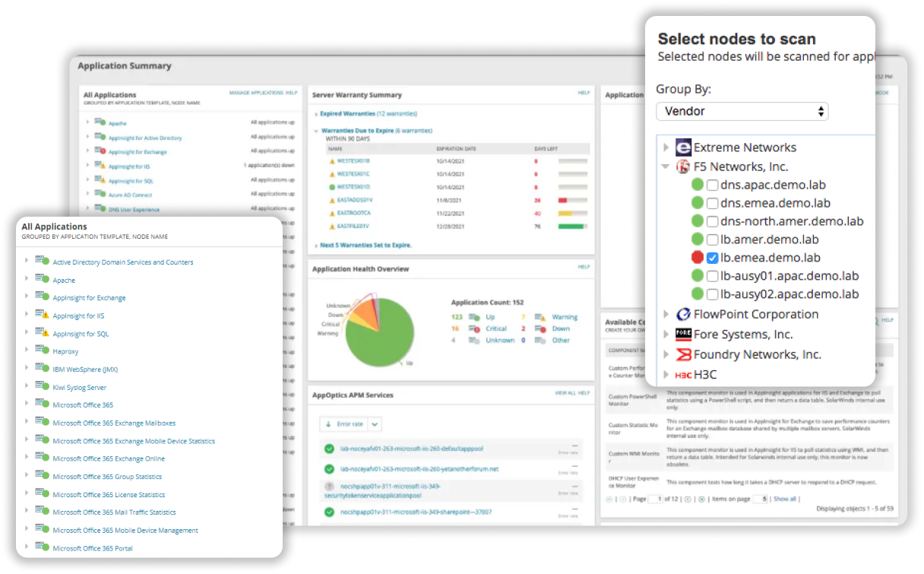924x574 pixels.
Task: Click the Foundry Networks vendor logo
Action: [683, 354]
